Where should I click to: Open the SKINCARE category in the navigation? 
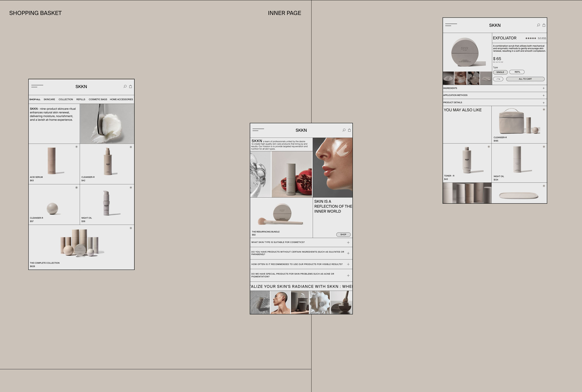click(49, 99)
